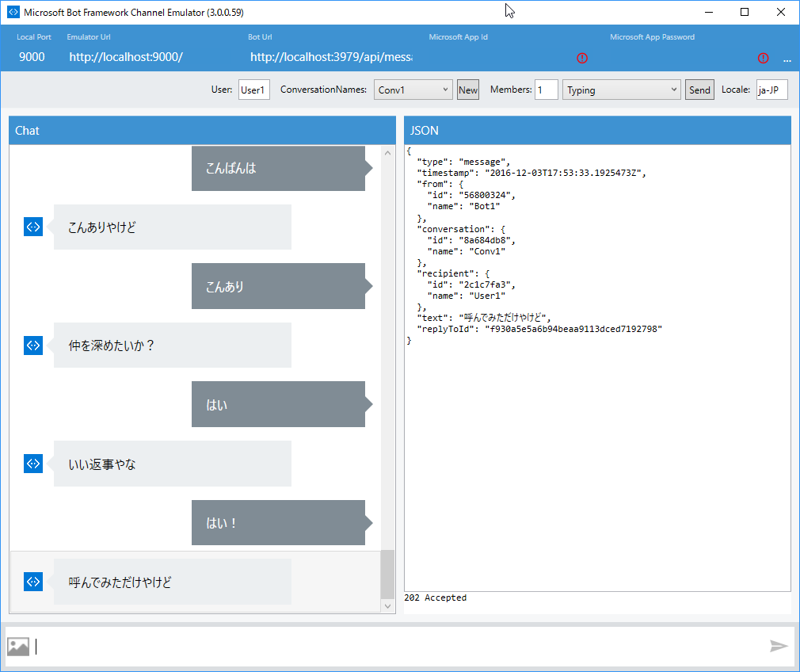800x672 pixels.
Task: Click the warning icon under Microsoft App Id
Action: coord(581,58)
